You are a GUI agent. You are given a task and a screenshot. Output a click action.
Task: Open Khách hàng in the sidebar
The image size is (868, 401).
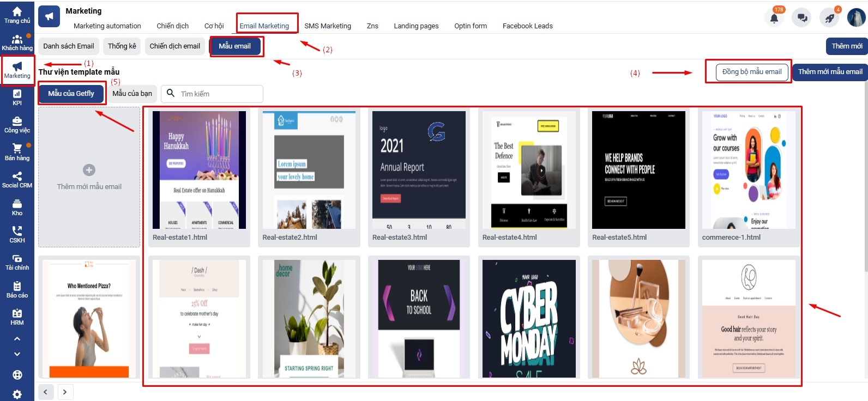(x=17, y=42)
